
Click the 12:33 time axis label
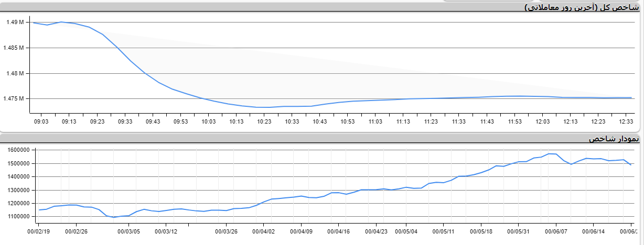coord(626,121)
